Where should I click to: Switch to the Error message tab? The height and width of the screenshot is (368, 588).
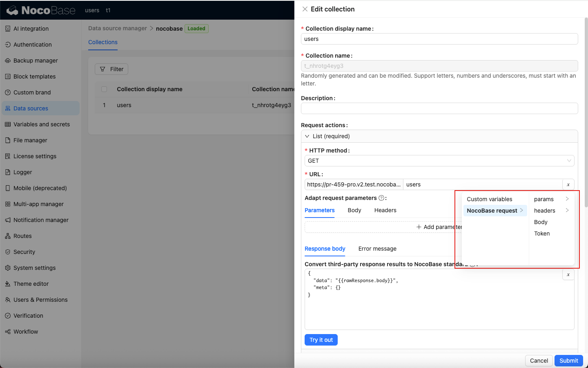point(377,249)
